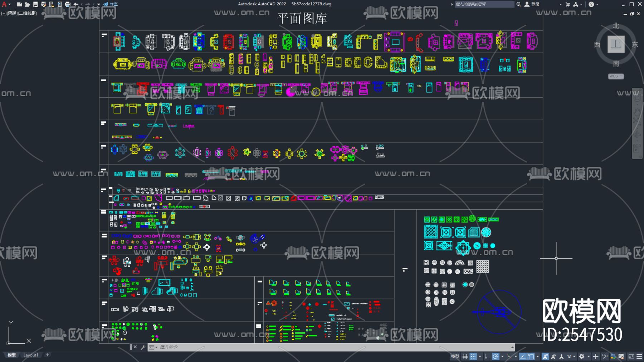Click the drawing title 平面图库
Image resolution: width=644 pixels, height=362 pixels.
click(x=302, y=19)
